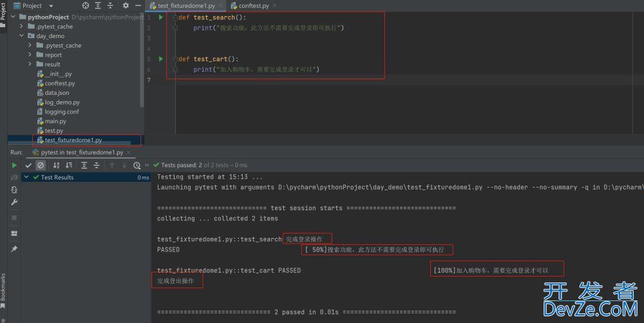Select test_fixturedome1.py in project tree
Viewport: 644px width, 323px height.
click(x=69, y=140)
